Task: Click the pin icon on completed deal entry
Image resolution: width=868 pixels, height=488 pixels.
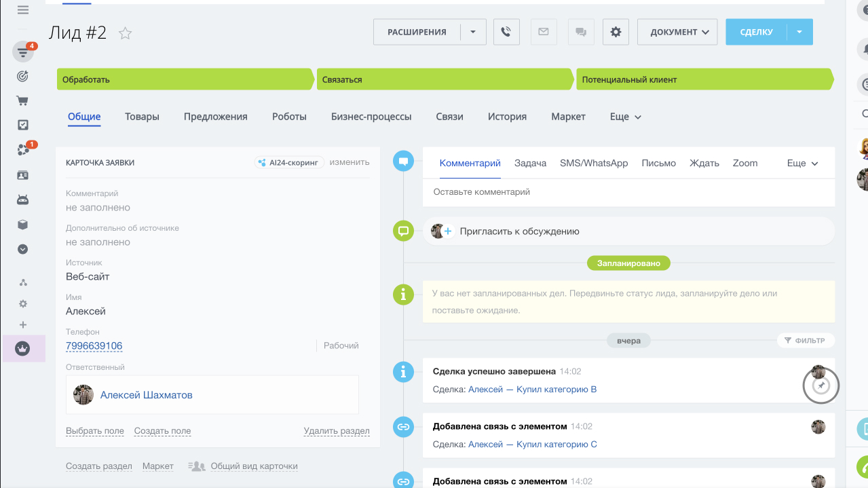Action: click(820, 386)
